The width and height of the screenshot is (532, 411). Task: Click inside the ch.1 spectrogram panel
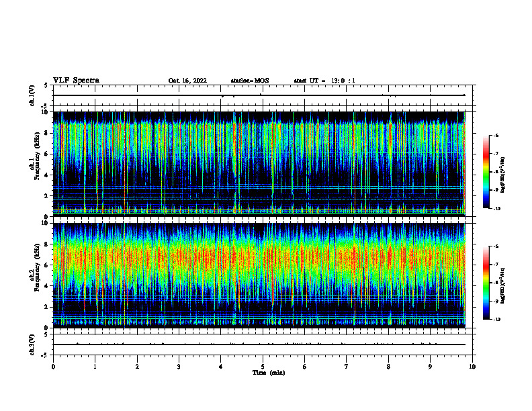point(259,164)
